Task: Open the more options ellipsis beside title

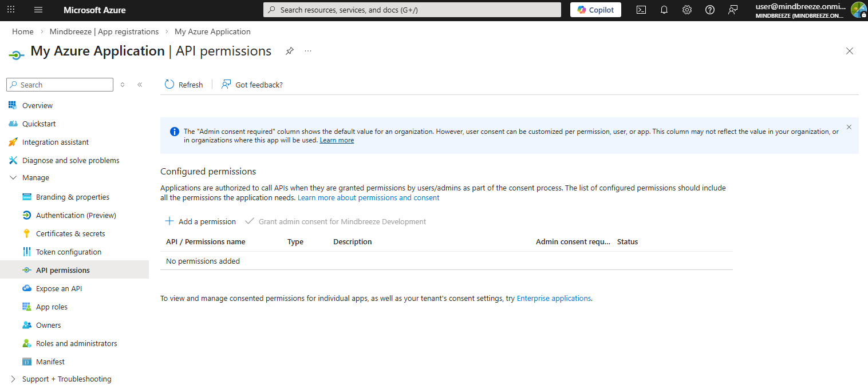Action: [308, 51]
